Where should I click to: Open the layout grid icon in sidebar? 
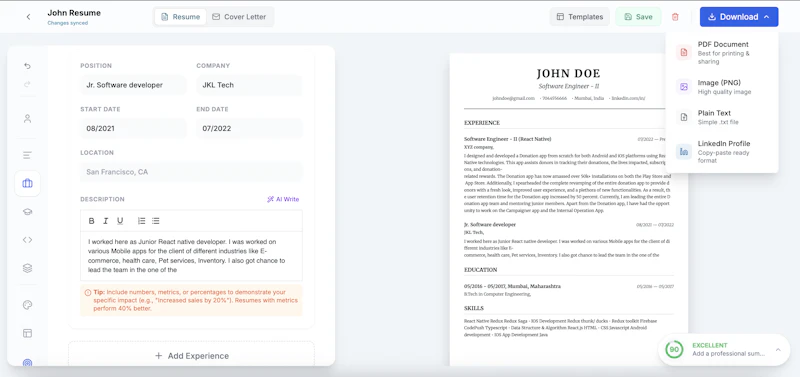[x=28, y=333]
